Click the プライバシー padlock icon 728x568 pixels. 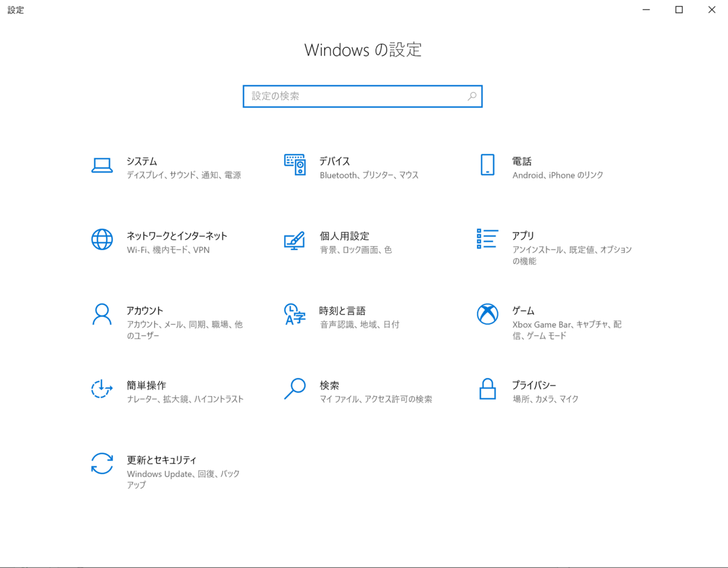(x=487, y=389)
